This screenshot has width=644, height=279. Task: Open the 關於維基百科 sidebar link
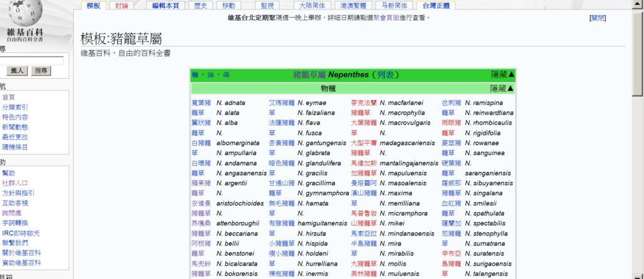pyautogui.click(x=22, y=253)
